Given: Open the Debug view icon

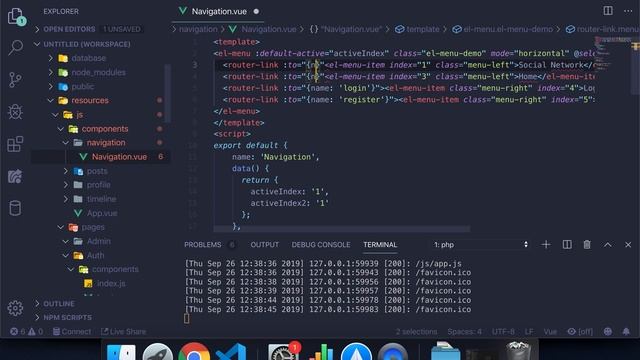Looking at the screenshot, I should (15, 111).
